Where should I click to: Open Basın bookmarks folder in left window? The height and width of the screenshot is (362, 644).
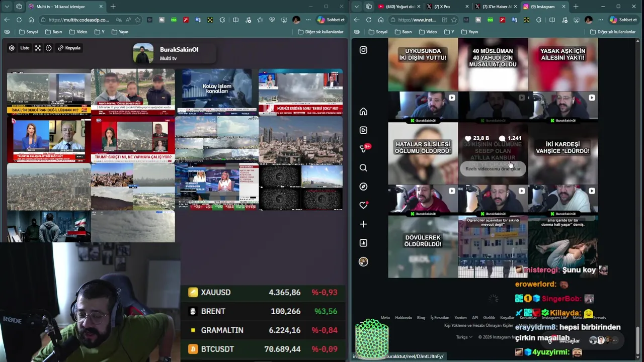[x=53, y=32]
